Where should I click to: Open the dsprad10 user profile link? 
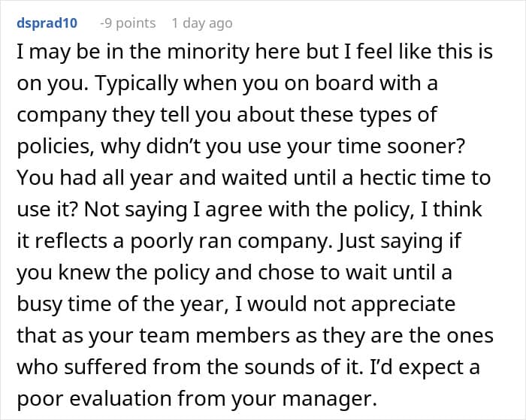[47, 23]
